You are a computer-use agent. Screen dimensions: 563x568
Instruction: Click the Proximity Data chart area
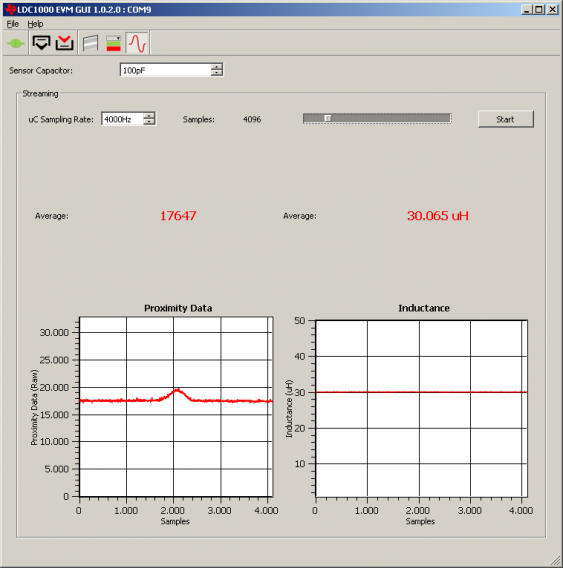point(176,406)
